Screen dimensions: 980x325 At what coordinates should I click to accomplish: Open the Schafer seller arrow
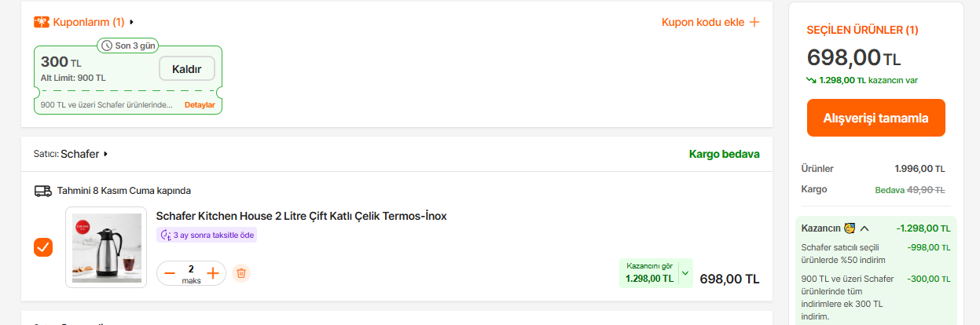[x=105, y=155]
